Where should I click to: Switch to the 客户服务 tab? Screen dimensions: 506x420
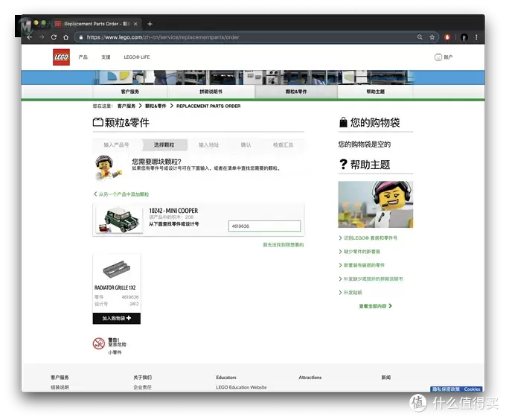click(x=130, y=92)
